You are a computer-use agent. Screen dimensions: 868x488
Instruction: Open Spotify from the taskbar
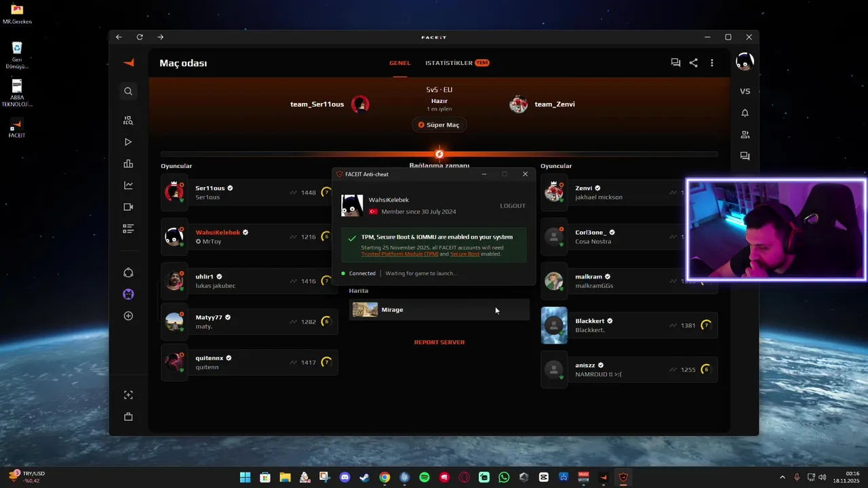pyautogui.click(x=425, y=477)
